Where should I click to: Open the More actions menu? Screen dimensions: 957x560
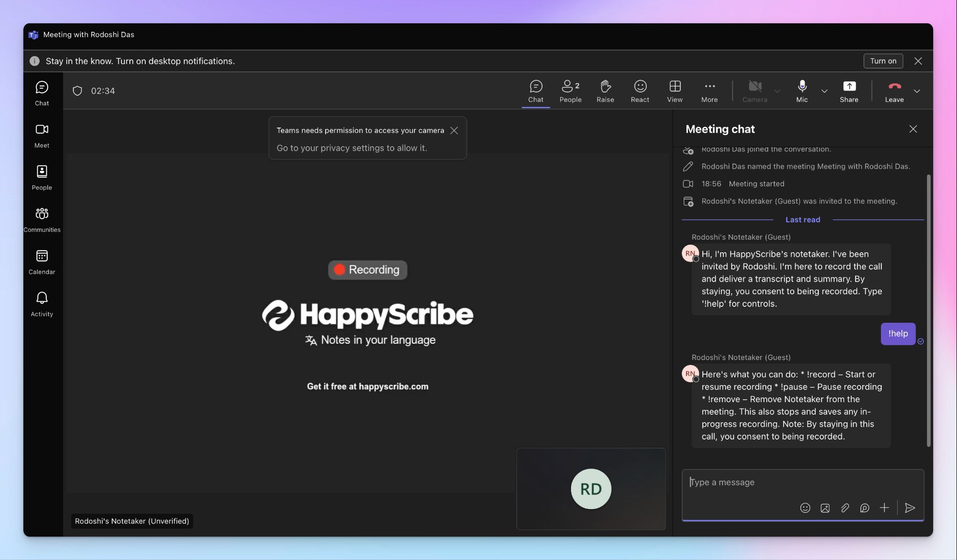(709, 91)
